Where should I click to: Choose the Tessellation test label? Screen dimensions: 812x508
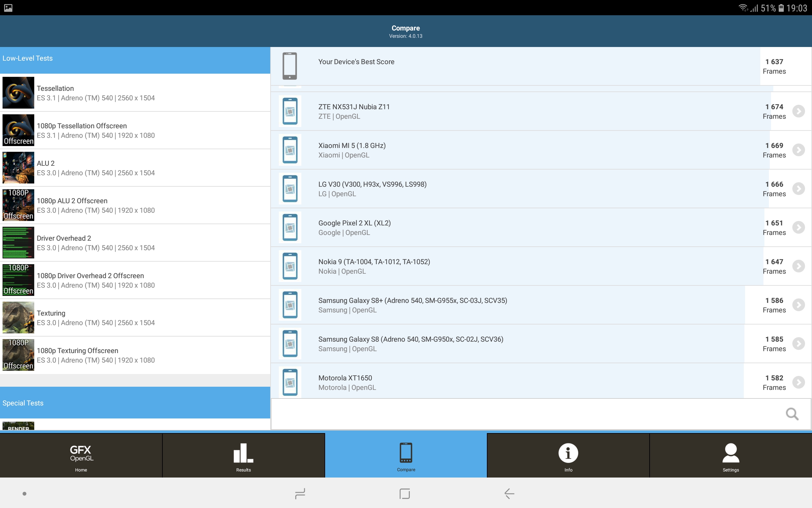tap(56, 88)
